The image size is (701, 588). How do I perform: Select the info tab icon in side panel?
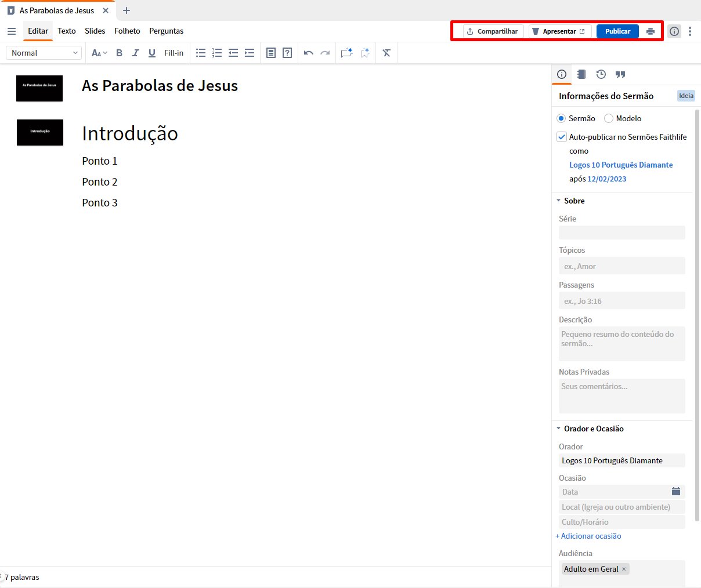(x=562, y=74)
